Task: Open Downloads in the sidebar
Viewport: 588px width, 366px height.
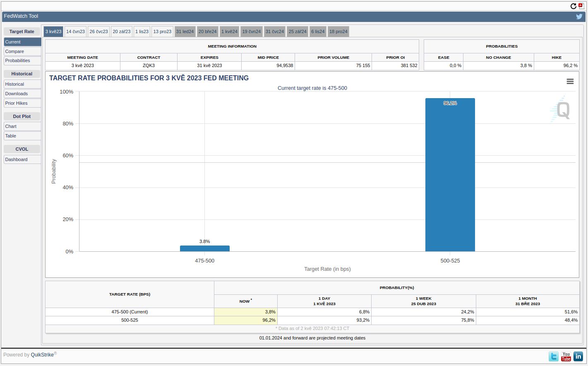Action: [22, 94]
